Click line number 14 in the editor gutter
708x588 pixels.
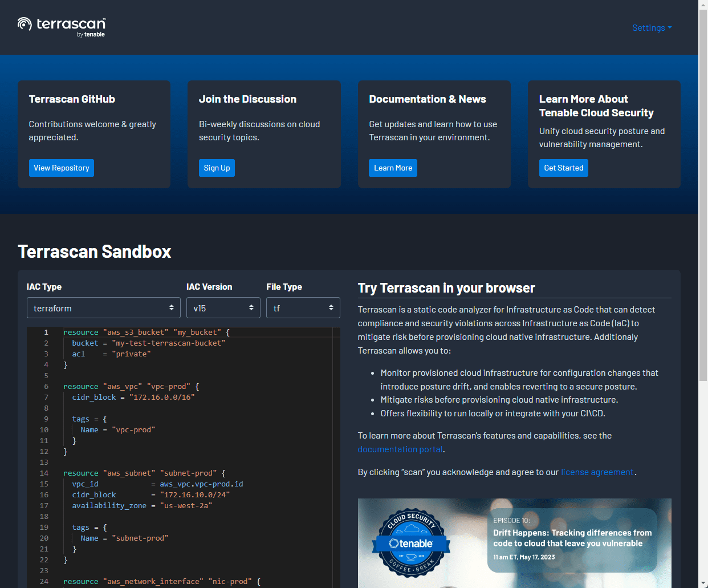click(44, 473)
